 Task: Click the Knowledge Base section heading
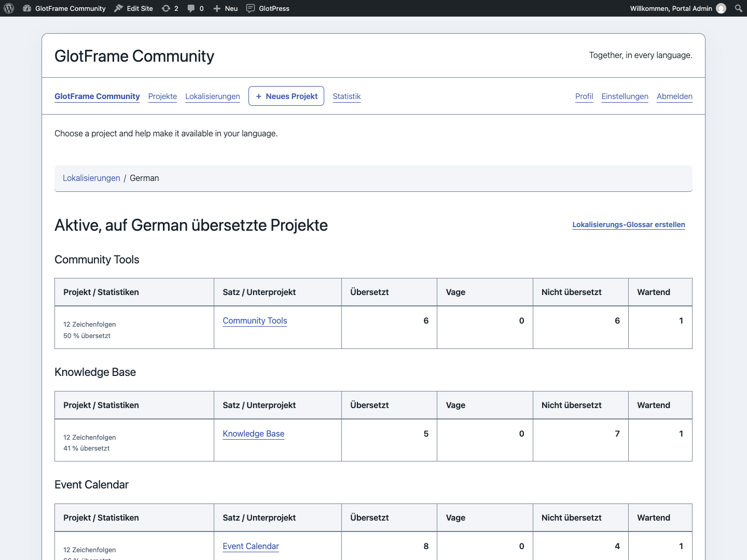pyautogui.click(x=95, y=372)
